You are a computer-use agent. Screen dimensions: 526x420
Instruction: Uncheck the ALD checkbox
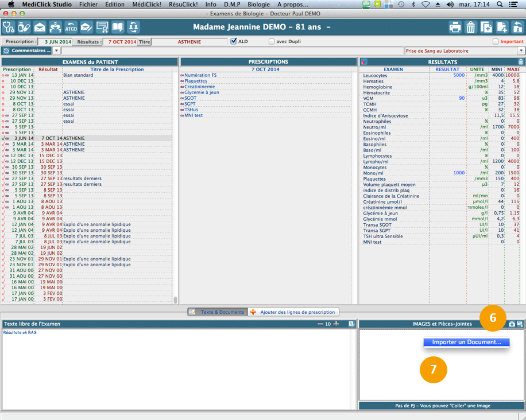(x=234, y=41)
